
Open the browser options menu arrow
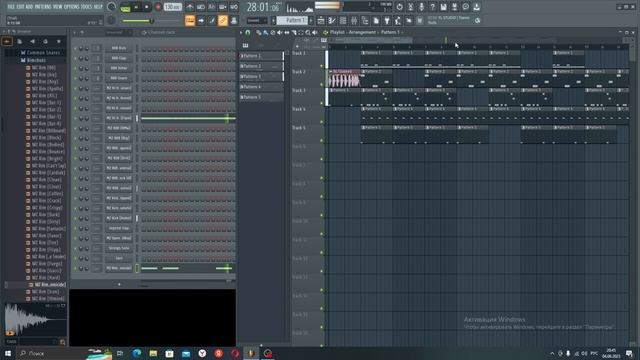(x=4, y=31)
